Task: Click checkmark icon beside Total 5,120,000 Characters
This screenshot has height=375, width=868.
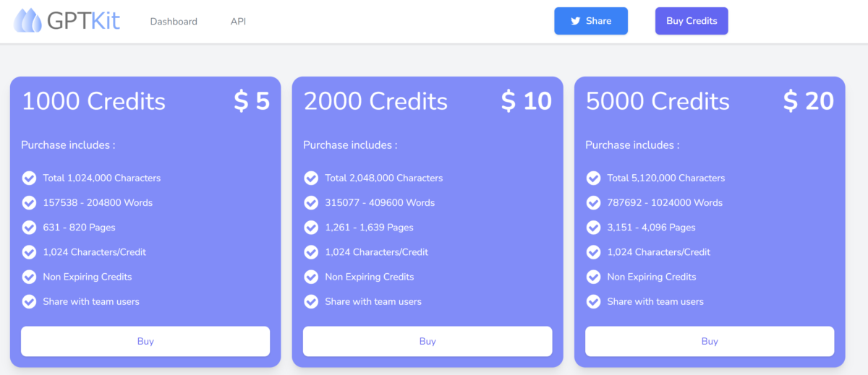Action: coord(593,178)
